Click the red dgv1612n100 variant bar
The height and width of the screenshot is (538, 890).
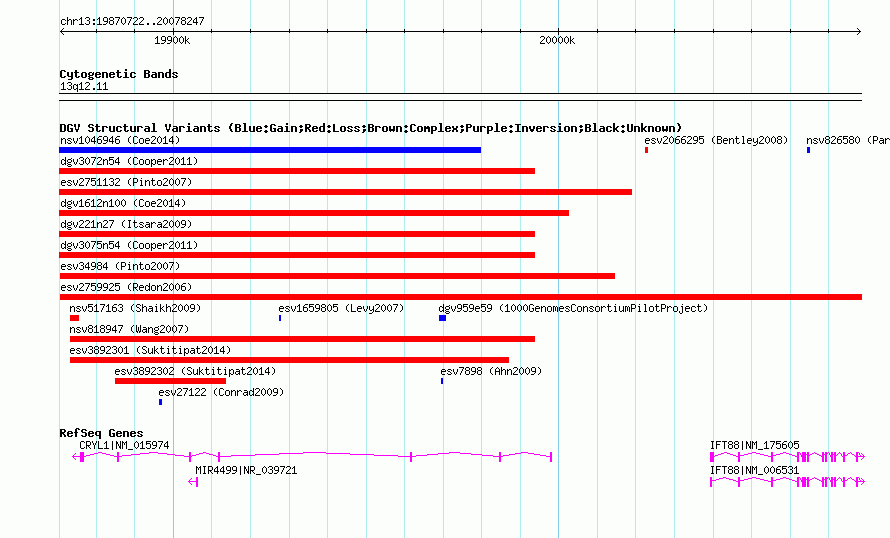[314, 213]
